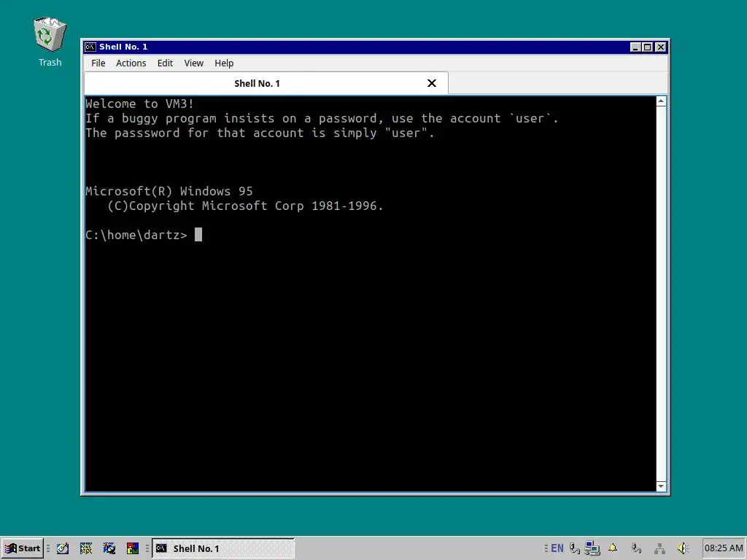Close the Shell No. 1 tab
The width and height of the screenshot is (747, 560).
432,83
